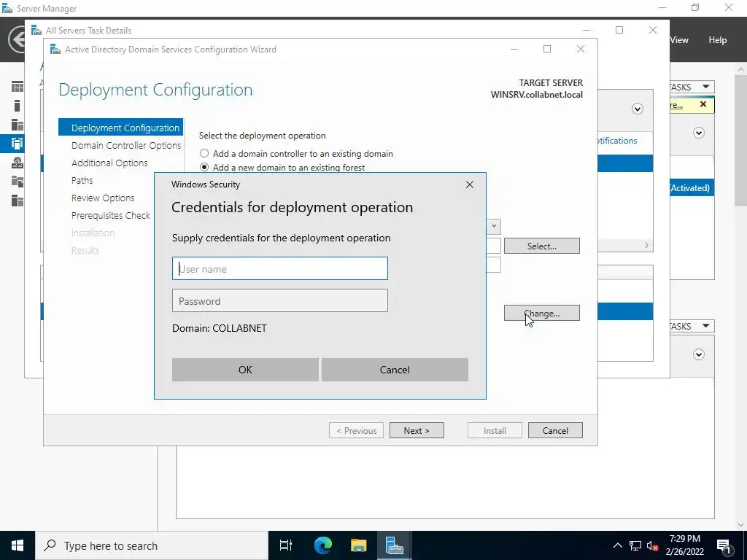Click the Server Manager back arrow icon
The width and height of the screenshot is (747, 560).
(x=18, y=39)
